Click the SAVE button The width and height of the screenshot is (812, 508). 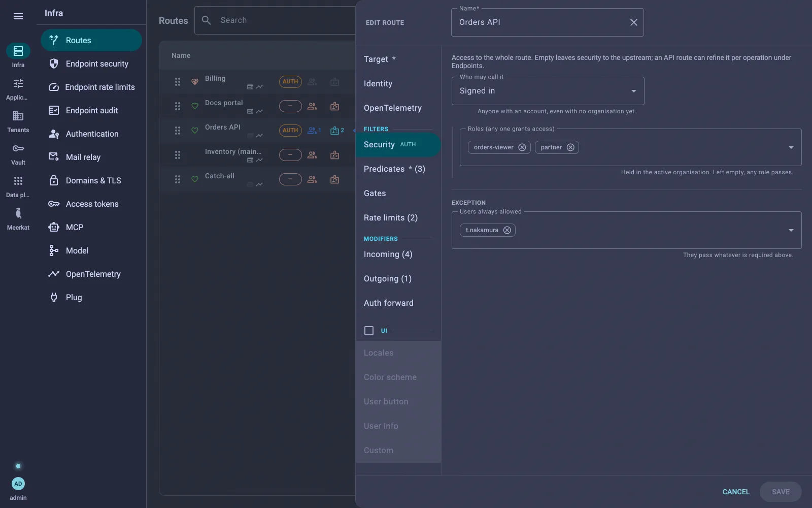click(781, 492)
